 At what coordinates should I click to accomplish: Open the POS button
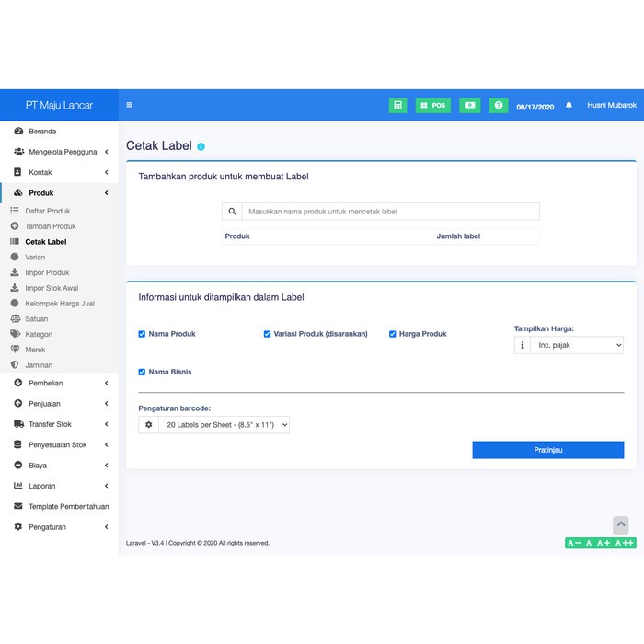433,106
